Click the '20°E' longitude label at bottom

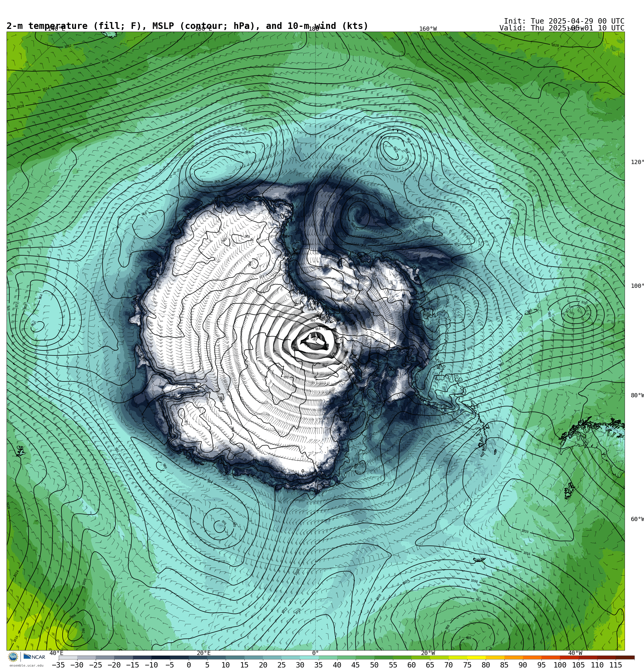click(203, 653)
